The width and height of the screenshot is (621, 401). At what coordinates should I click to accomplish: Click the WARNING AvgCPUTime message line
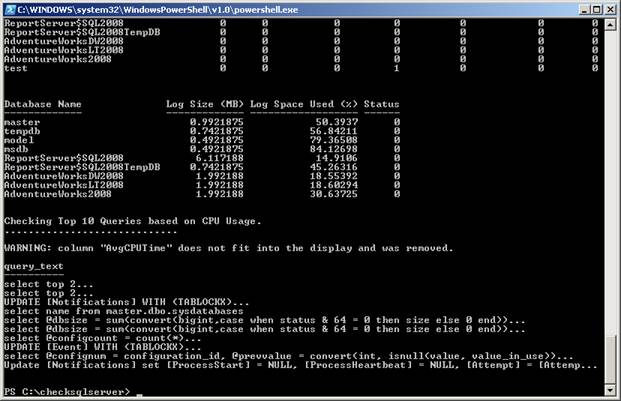coord(229,248)
